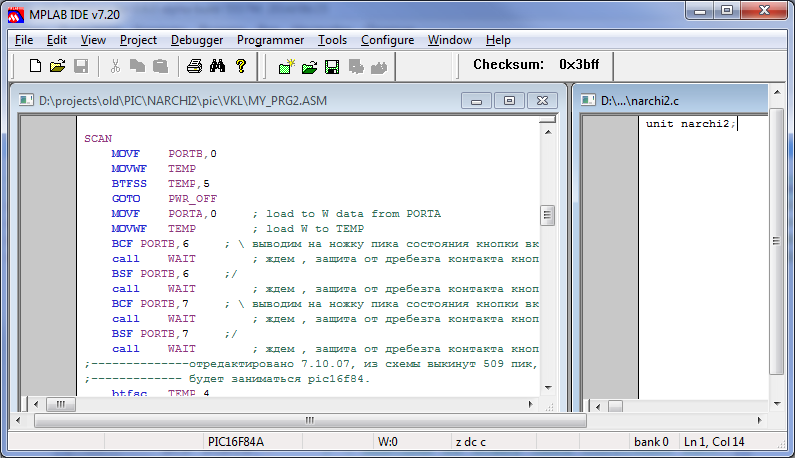Click the grayed Save file diskette icon
The image size is (795, 458).
(81, 66)
